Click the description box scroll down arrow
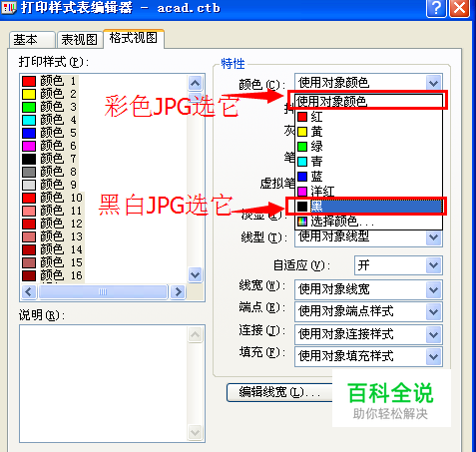 click(x=195, y=433)
